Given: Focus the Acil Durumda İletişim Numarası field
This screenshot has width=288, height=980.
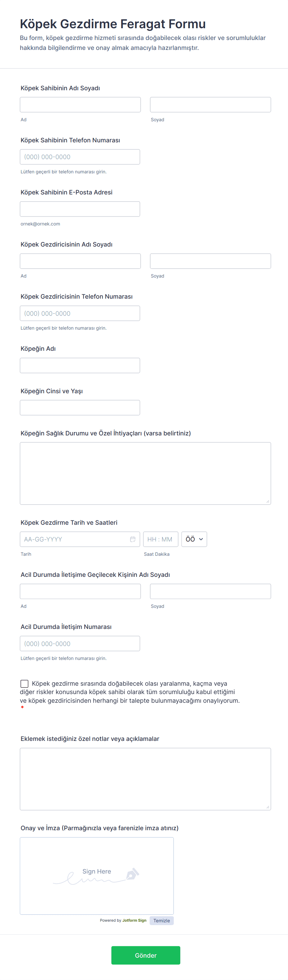Looking at the screenshot, I should point(80,643).
